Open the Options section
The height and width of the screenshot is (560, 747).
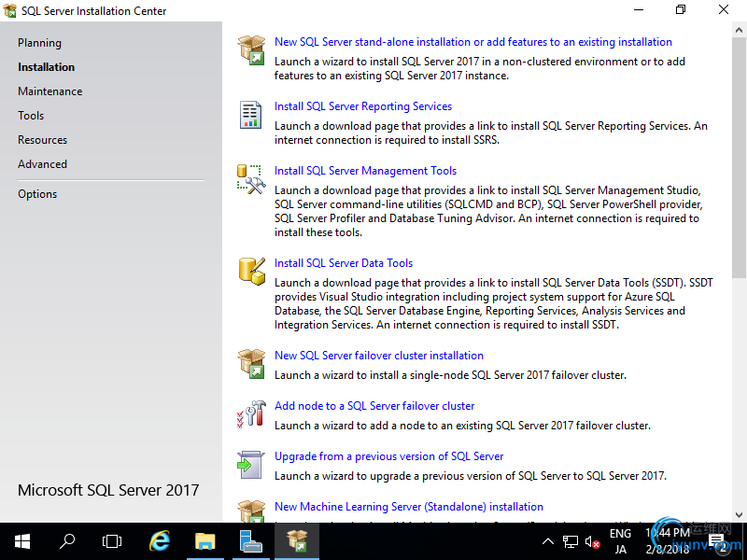[x=37, y=194]
